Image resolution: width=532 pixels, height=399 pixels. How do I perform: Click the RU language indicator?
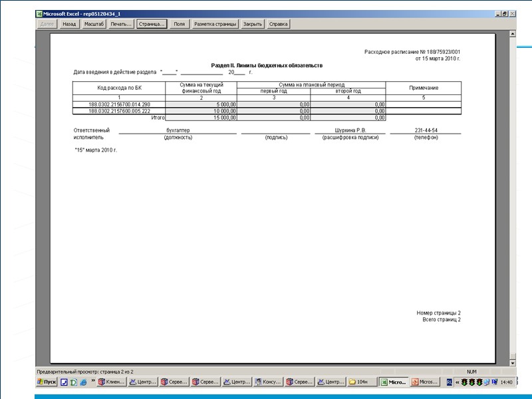point(450,382)
